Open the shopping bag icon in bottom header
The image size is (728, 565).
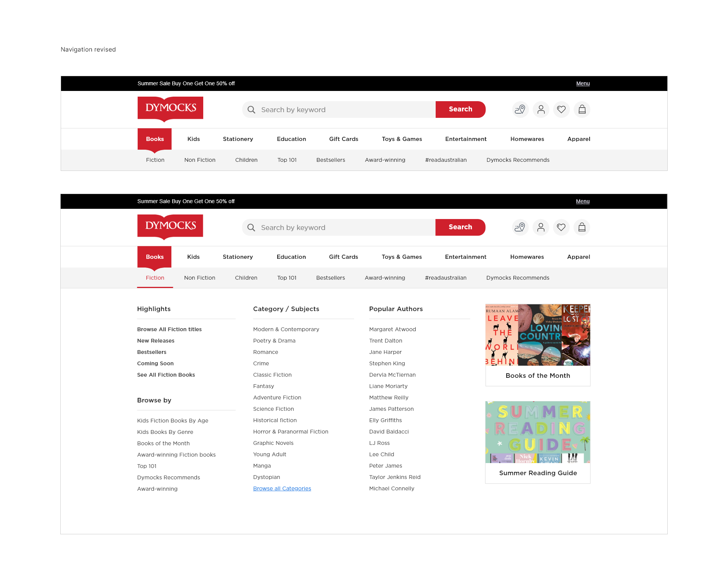(x=582, y=227)
